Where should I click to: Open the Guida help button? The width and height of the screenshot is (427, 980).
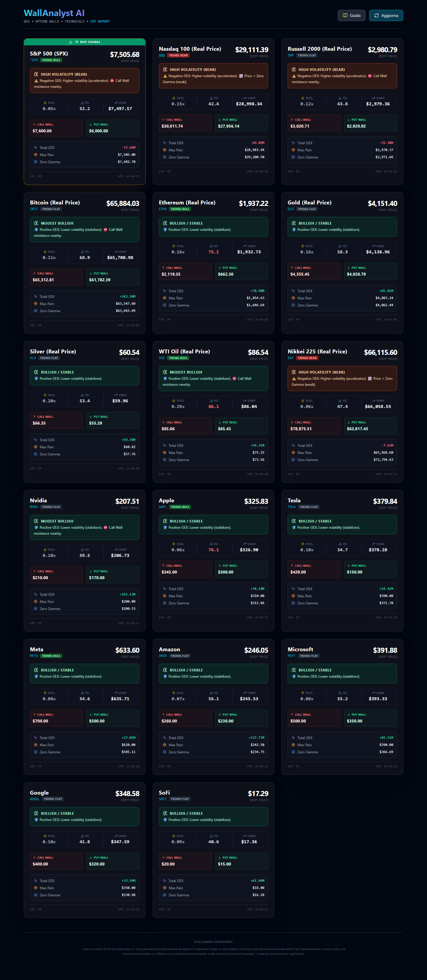(x=351, y=16)
